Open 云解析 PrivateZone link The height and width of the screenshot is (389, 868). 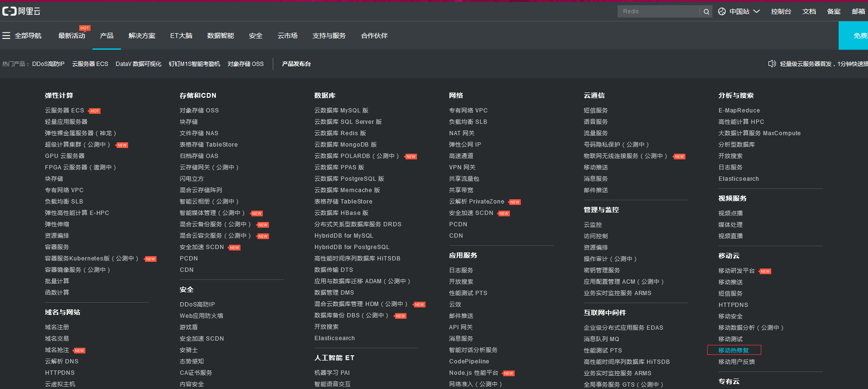pyautogui.click(x=477, y=202)
